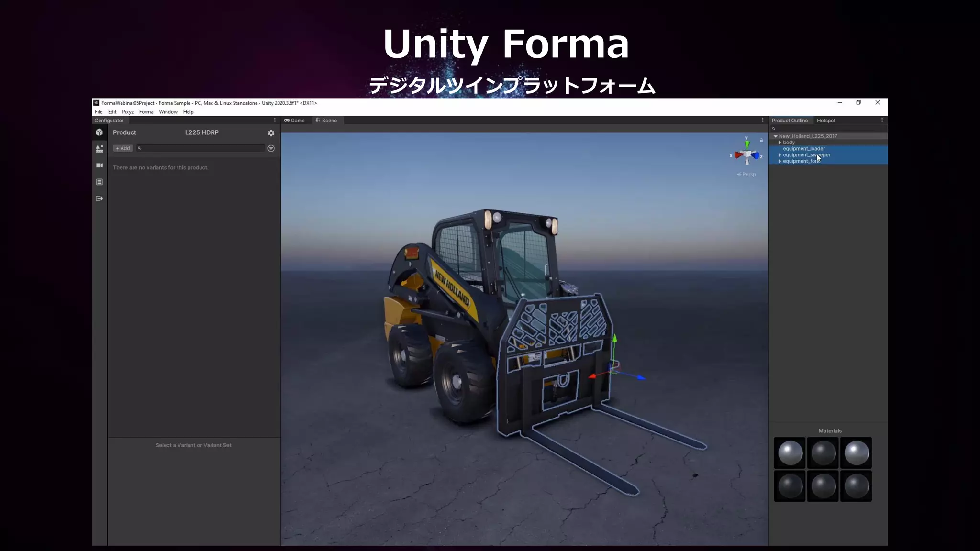The width and height of the screenshot is (980, 551).
Task: Minimize the Unity editor window
Action: [840, 103]
